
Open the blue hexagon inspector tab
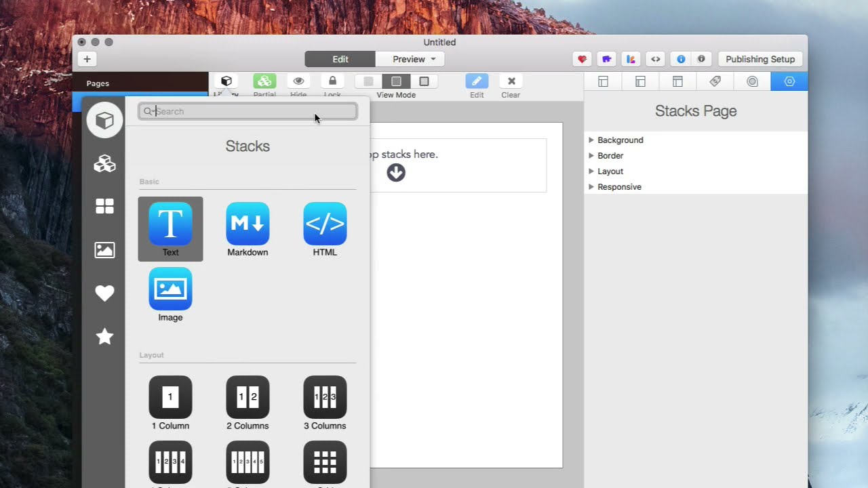tap(789, 81)
